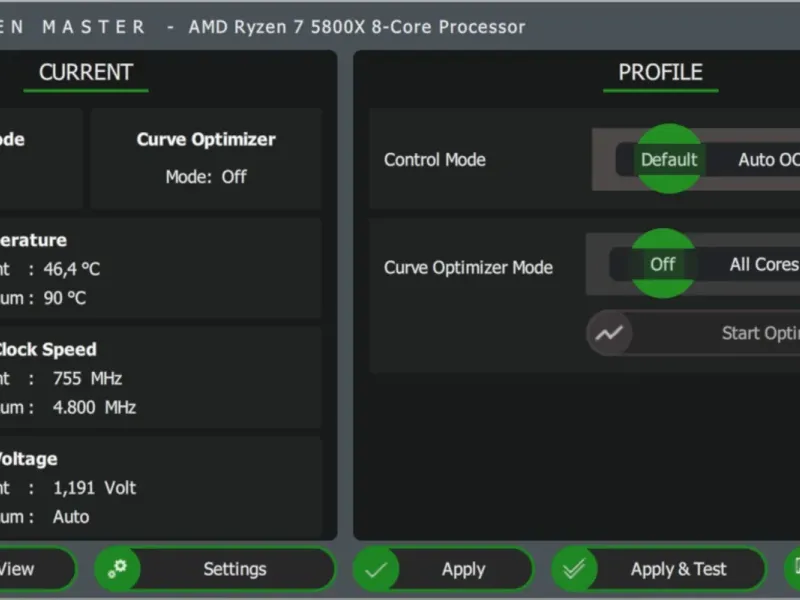The height and width of the screenshot is (600, 800).
Task: Click the Clock Speed section heading
Action: coord(47,349)
